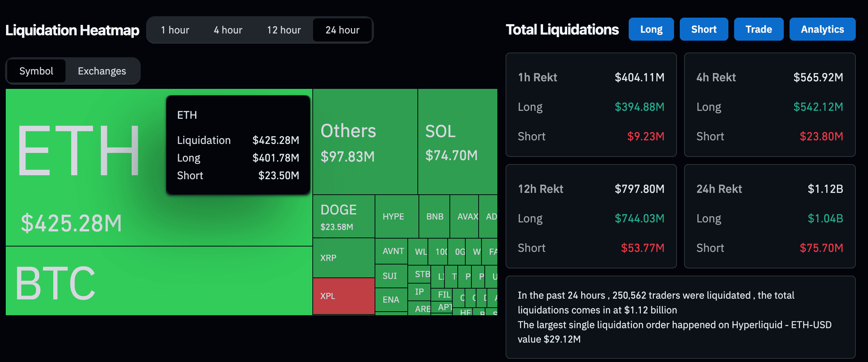Switch to the 12 hour timeframe
This screenshot has height=362, width=868.
[284, 30]
